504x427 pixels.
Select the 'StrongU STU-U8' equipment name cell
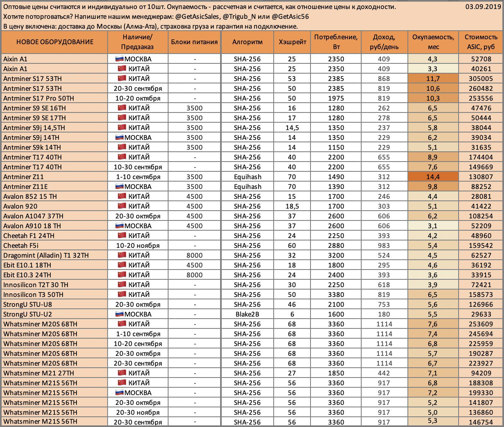(55, 304)
